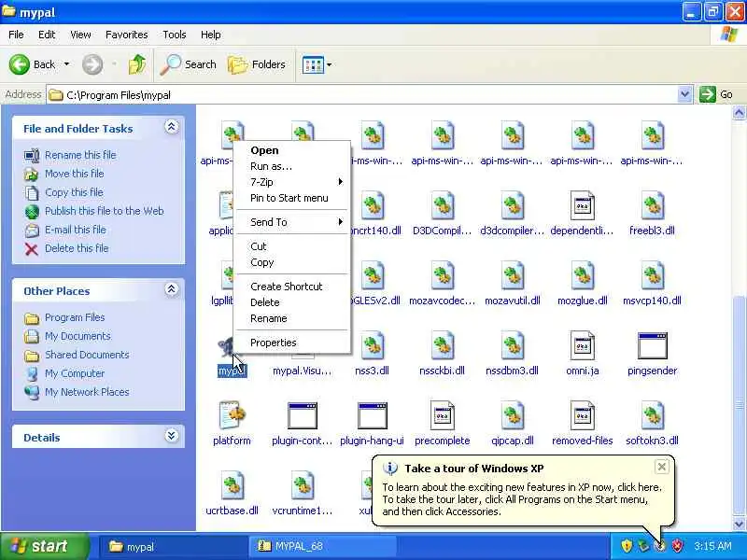747x560 pixels.
Task: Select the softokn3.dll file icon
Action: pos(652,415)
